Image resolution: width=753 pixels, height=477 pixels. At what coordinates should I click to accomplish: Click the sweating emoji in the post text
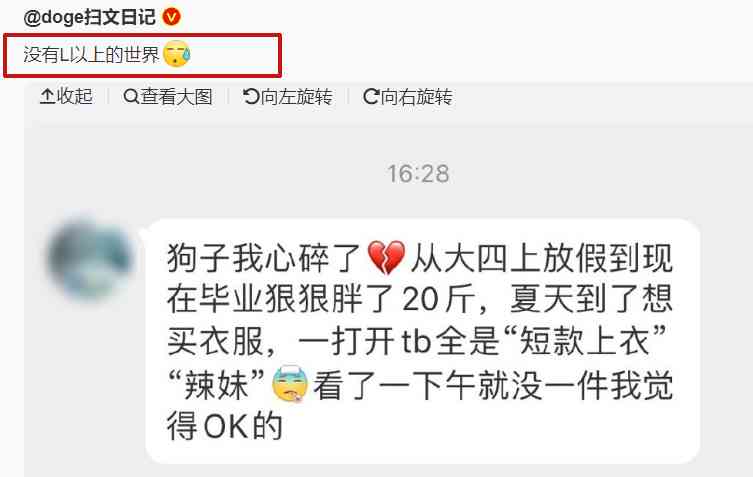tap(177, 54)
